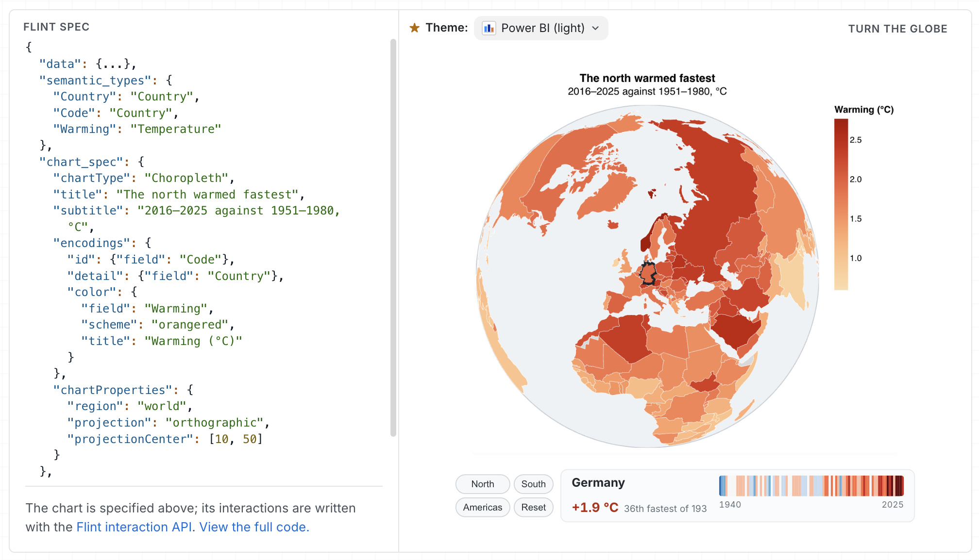Open the Power BI (light) theme dropdown
Screen dimensions: 979x560
coord(540,28)
